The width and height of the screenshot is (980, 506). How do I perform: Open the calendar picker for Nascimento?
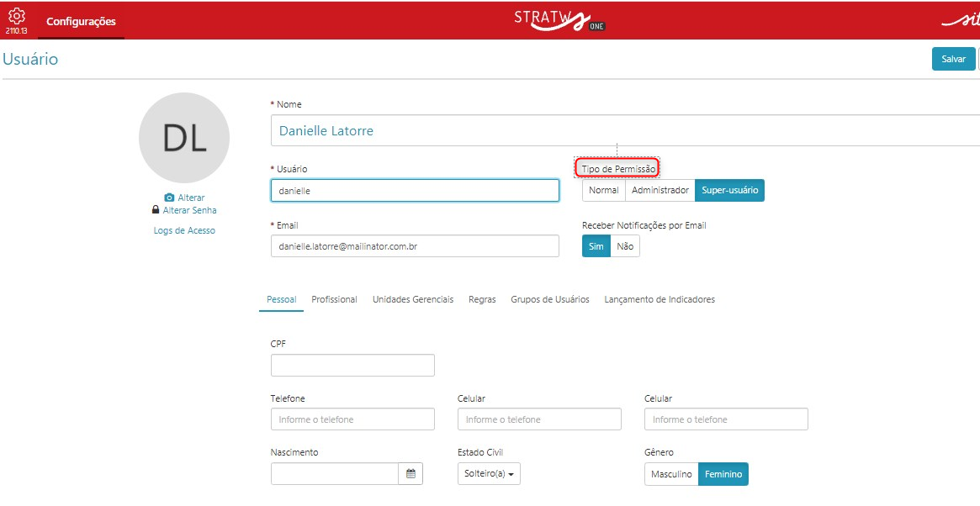[411, 473]
